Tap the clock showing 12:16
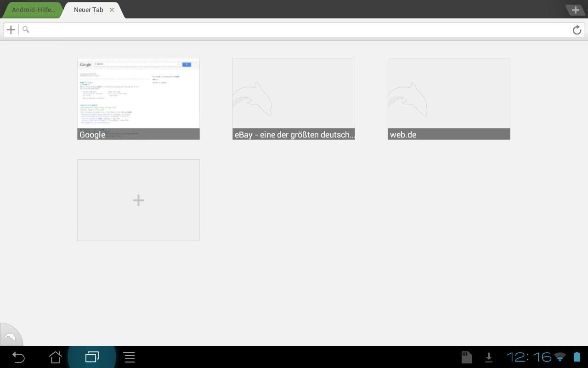 pos(529,357)
